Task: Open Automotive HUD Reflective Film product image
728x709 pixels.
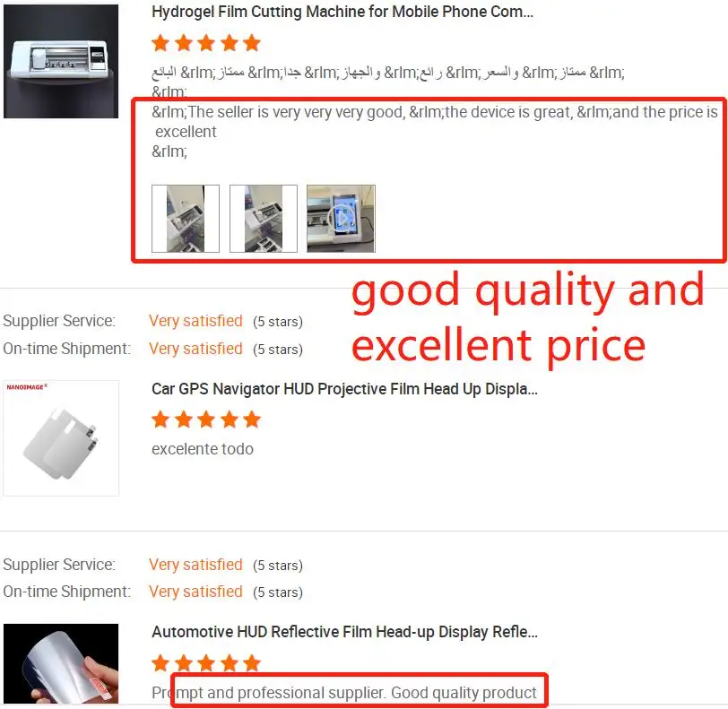Action: [61, 663]
